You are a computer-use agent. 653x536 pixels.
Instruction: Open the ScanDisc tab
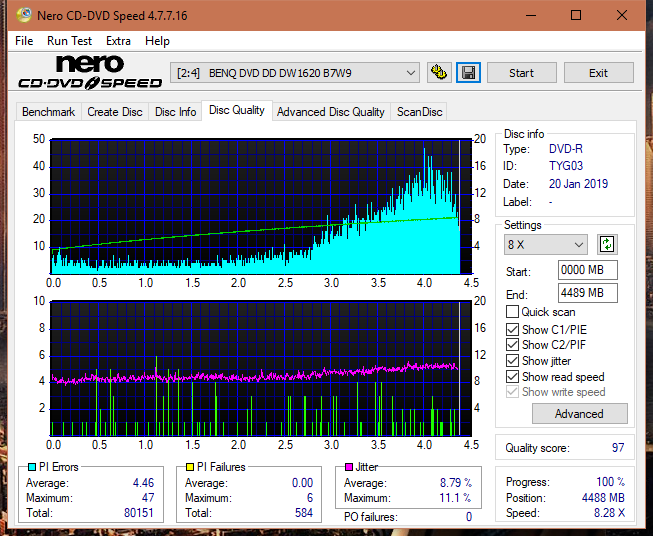(419, 112)
